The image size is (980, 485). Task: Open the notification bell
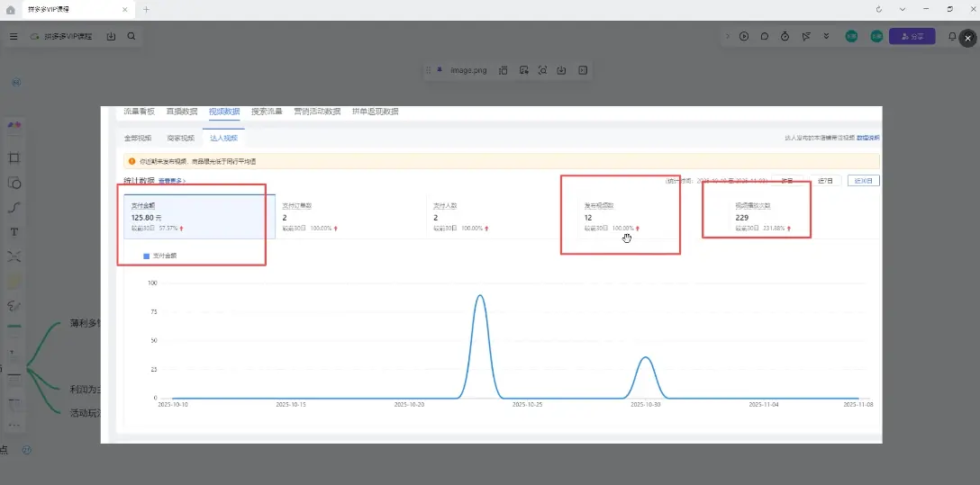[953, 37]
